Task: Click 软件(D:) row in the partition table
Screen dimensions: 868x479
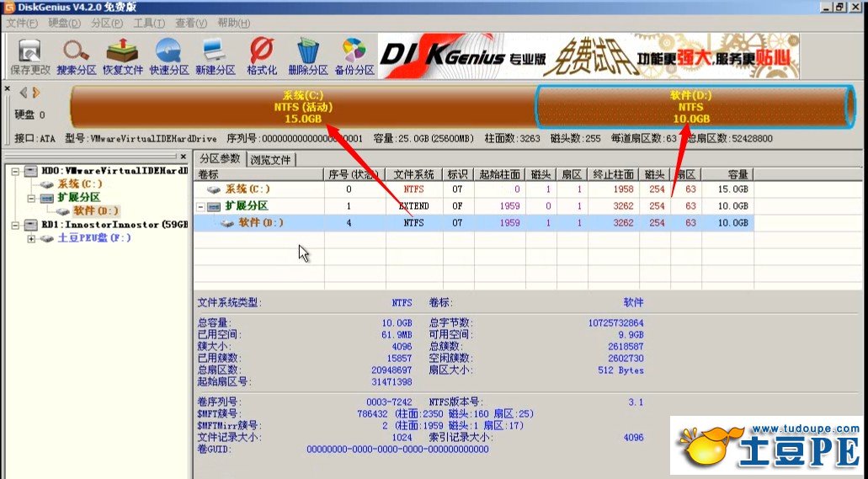Action: [473, 222]
